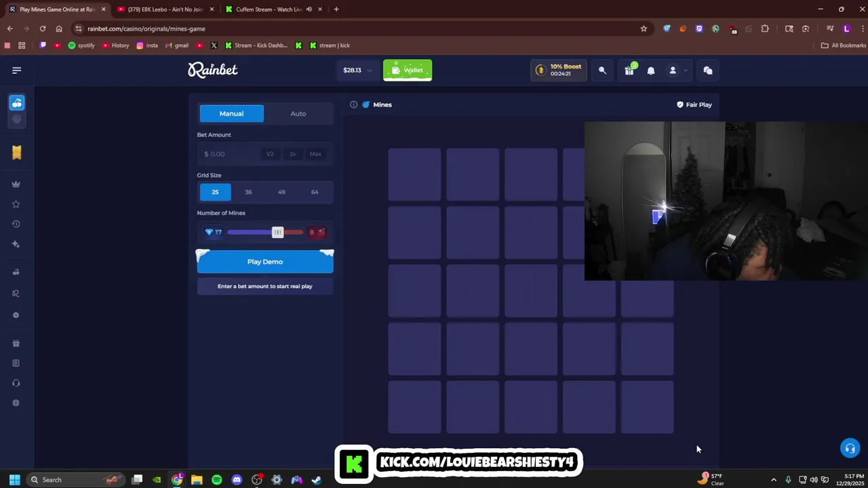The image size is (868, 488).
Task: Open Spotify from the Windows taskbar
Action: [217, 480]
